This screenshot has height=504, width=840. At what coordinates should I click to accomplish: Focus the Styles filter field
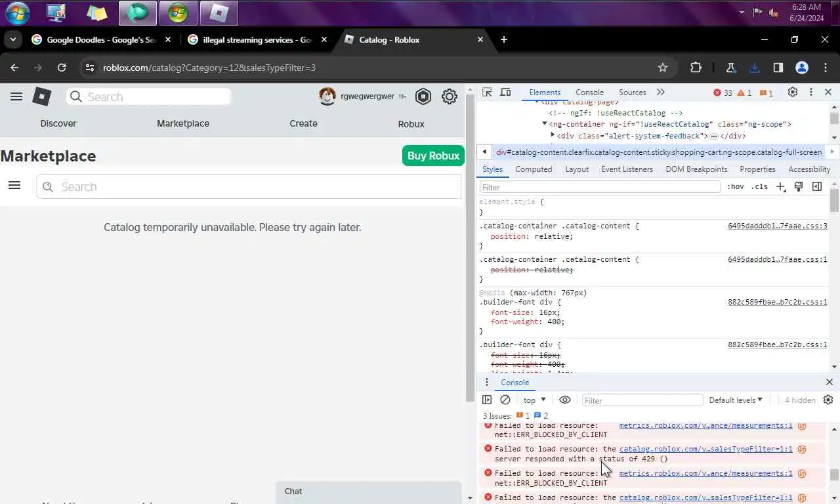pyautogui.click(x=600, y=187)
